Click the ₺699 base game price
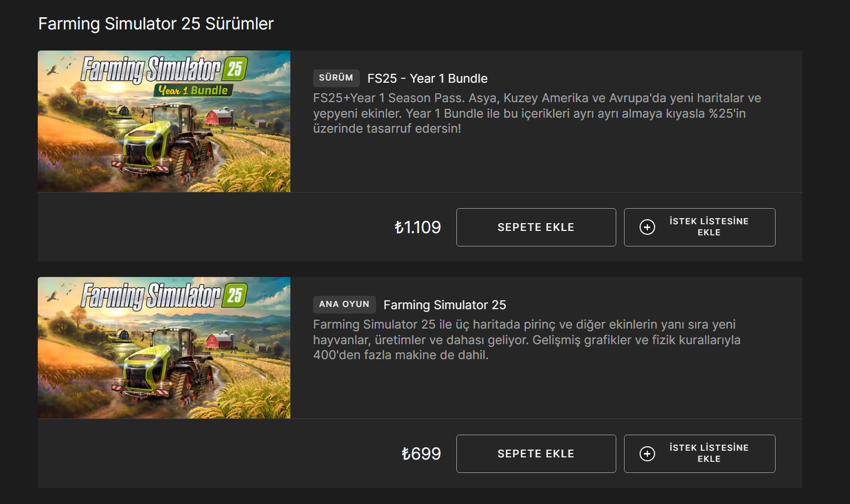Image resolution: width=850 pixels, height=504 pixels. (x=421, y=453)
